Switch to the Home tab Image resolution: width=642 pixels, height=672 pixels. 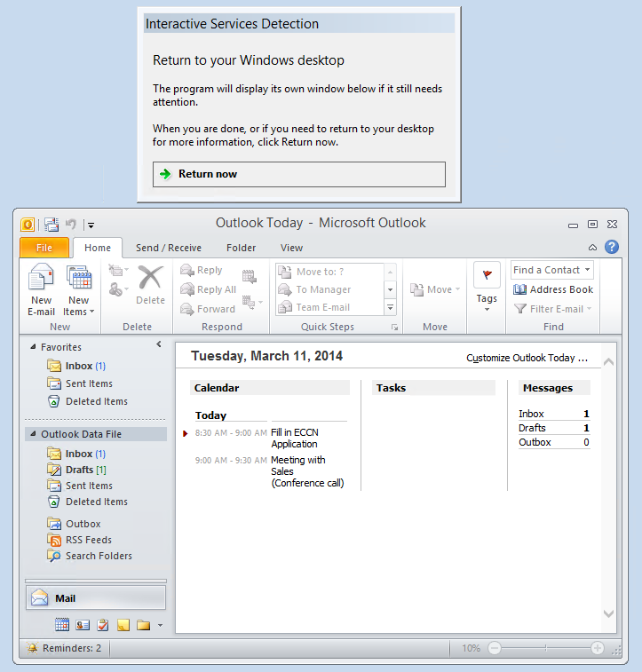pyautogui.click(x=98, y=248)
